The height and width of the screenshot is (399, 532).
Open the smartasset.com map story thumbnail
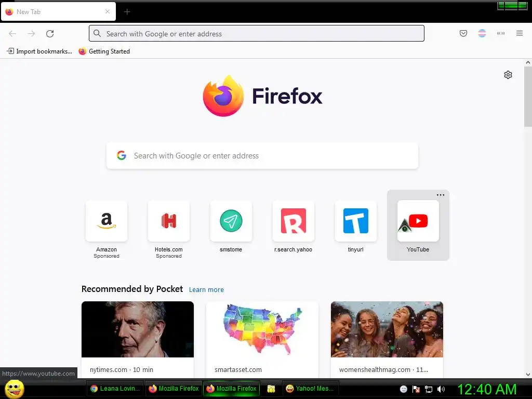[262, 329]
